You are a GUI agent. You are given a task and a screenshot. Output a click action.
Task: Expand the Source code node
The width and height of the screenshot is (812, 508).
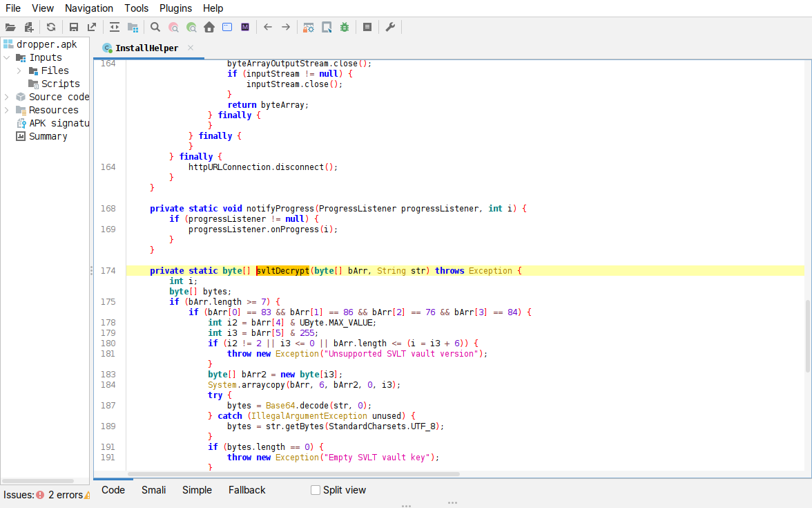(x=7, y=97)
